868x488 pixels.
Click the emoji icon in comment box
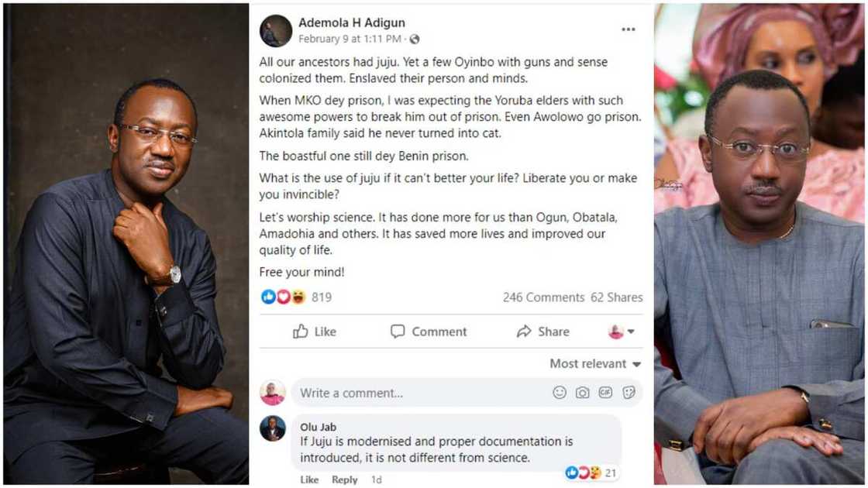[560, 393]
